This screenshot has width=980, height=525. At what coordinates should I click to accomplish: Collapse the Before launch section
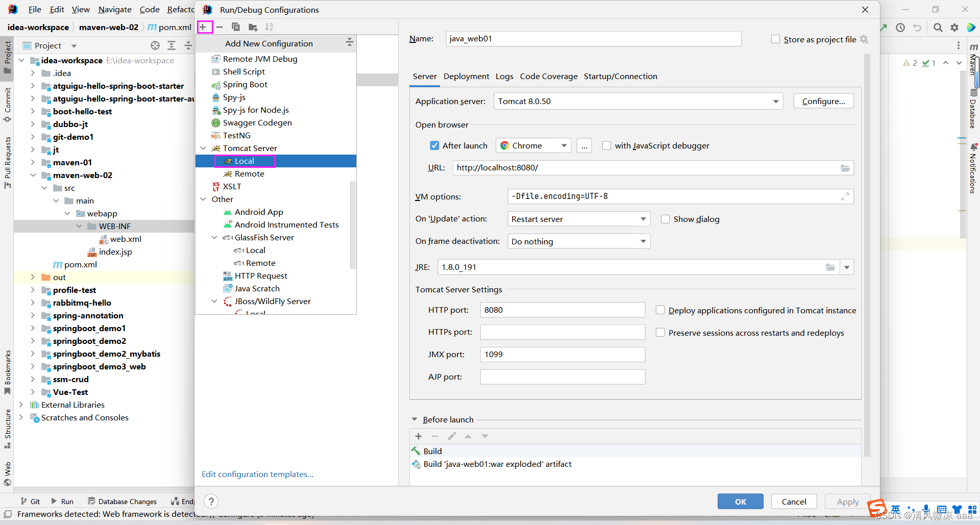[414, 419]
